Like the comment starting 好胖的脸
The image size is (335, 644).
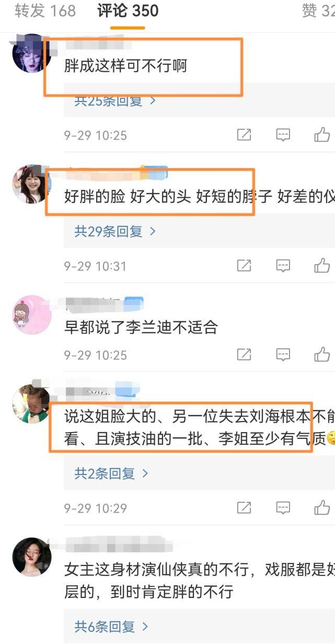click(322, 265)
